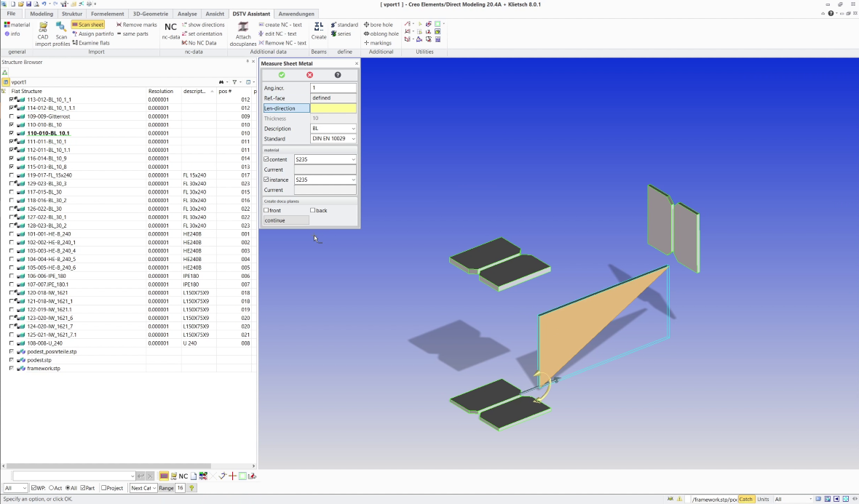Open help with the question mark icon
Screen dimensions: 859x504
click(x=338, y=75)
